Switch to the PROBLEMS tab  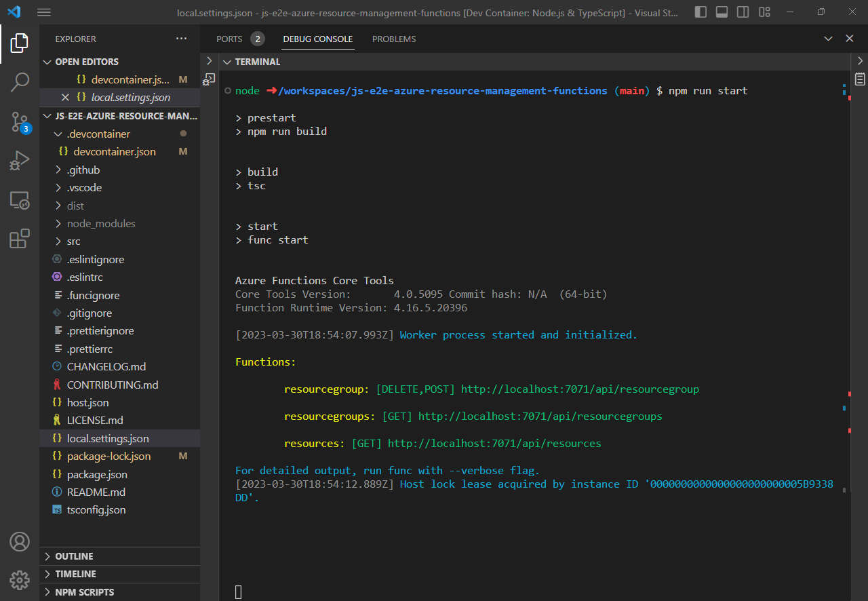394,39
